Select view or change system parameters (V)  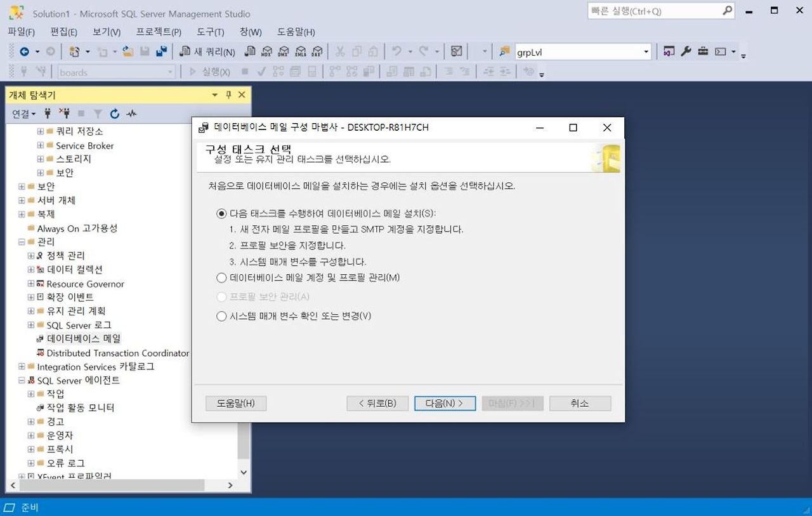221,315
